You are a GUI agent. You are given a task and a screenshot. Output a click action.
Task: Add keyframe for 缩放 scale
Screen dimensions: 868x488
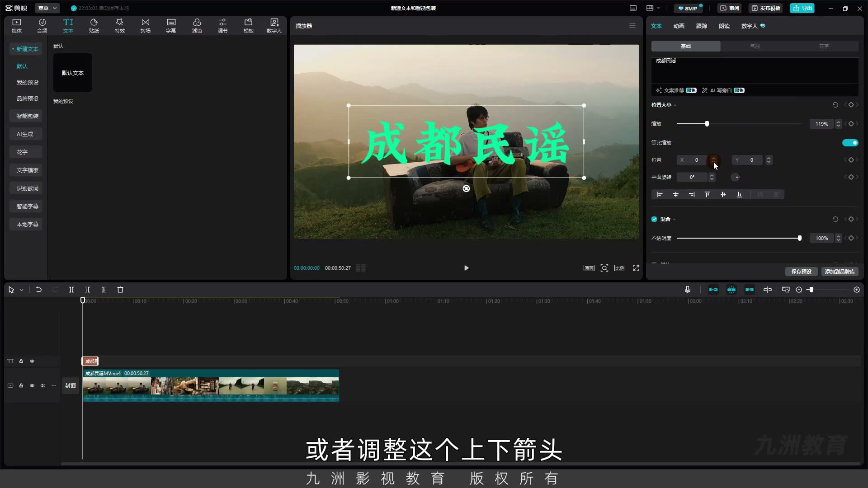point(851,124)
